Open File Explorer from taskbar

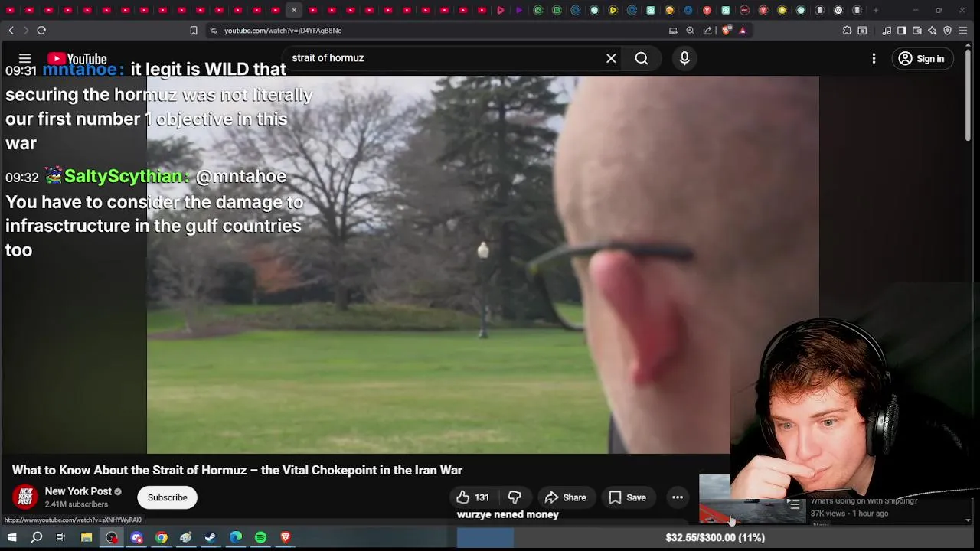(x=87, y=537)
